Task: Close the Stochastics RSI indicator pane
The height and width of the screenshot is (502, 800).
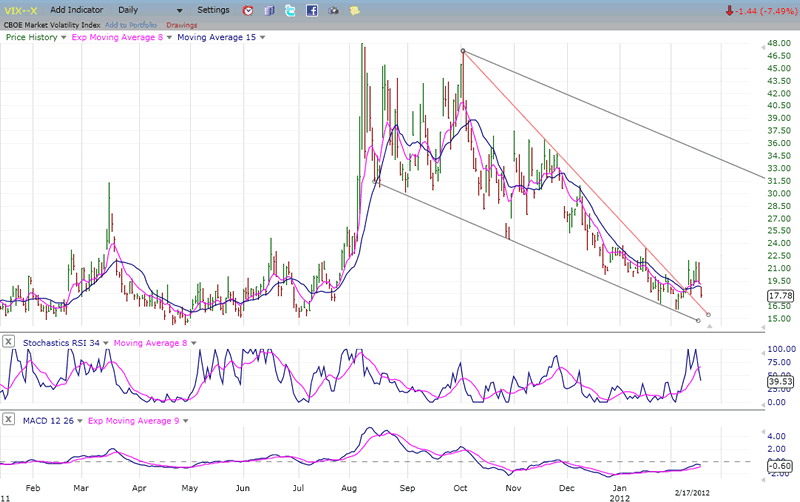Action: click(9, 342)
